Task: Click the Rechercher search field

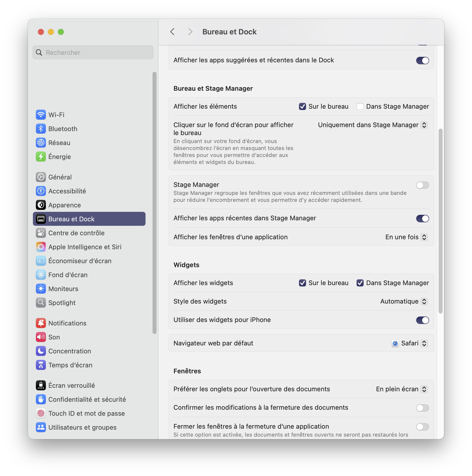Action: pos(93,53)
